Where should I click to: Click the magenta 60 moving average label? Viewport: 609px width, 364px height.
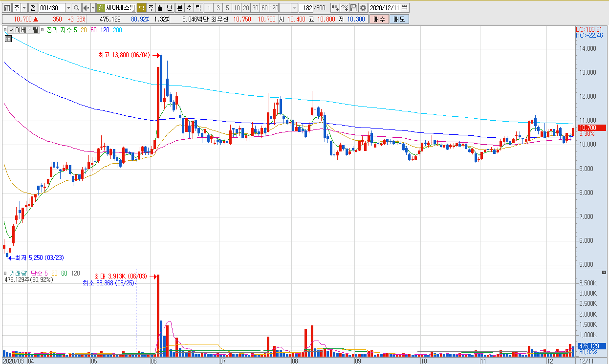pyautogui.click(x=93, y=30)
